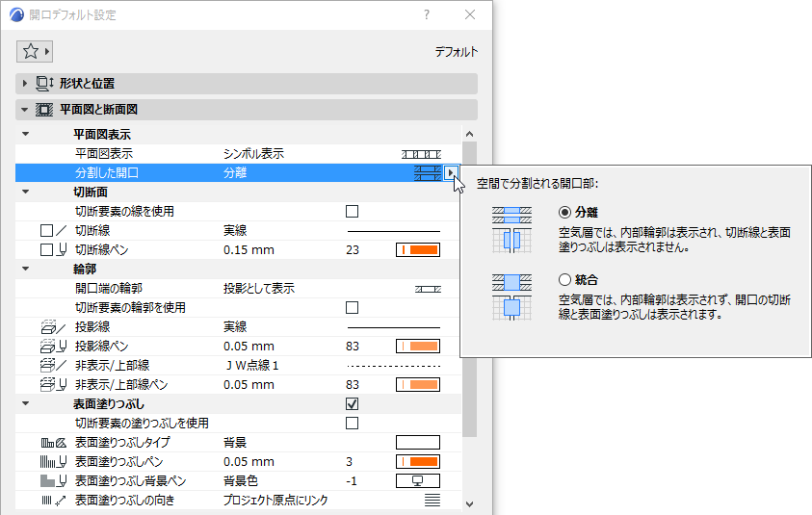
Task: Click the pen number 3 field
Action: pyautogui.click(x=349, y=462)
